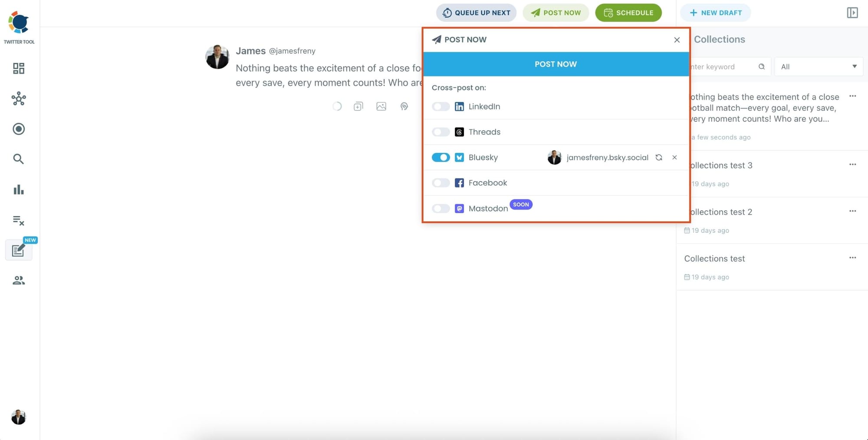The image size is (868, 440).
Task: Click the AI head icon below draft
Action: (x=404, y=106)
